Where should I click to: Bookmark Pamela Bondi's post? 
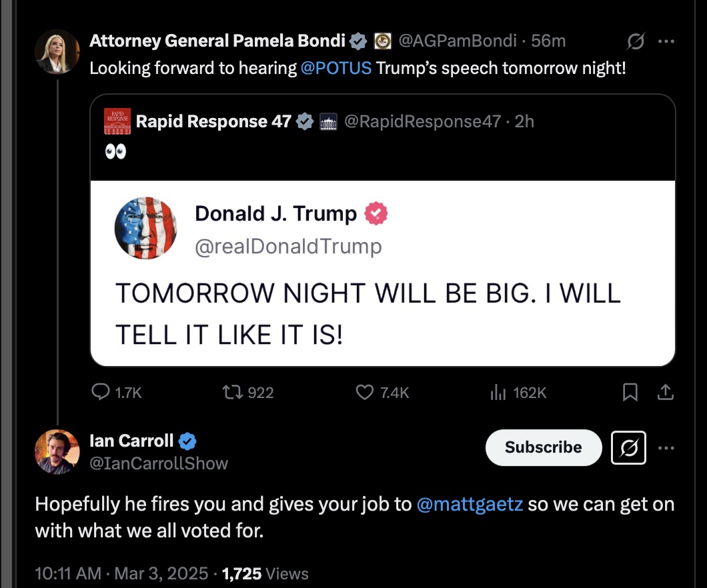click(630, 392)
